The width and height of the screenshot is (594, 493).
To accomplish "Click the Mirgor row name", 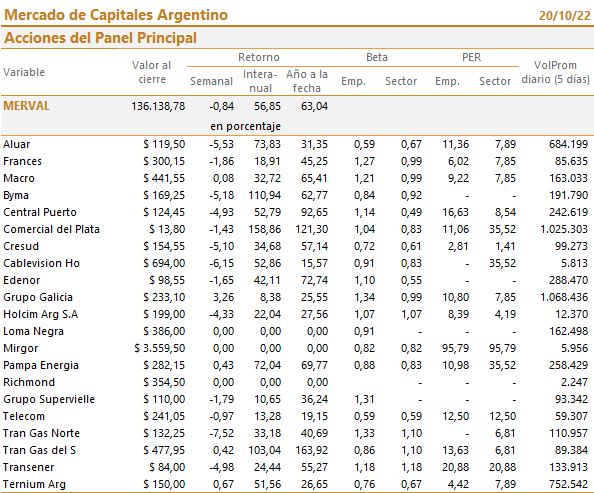I will coord(20,349).
